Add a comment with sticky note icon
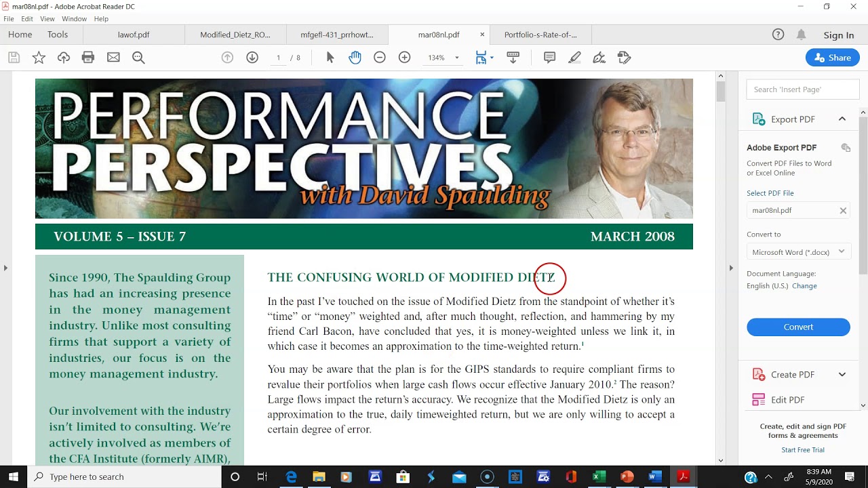The height and width of the screenshot is (488, 868). (x=550, y=58)
